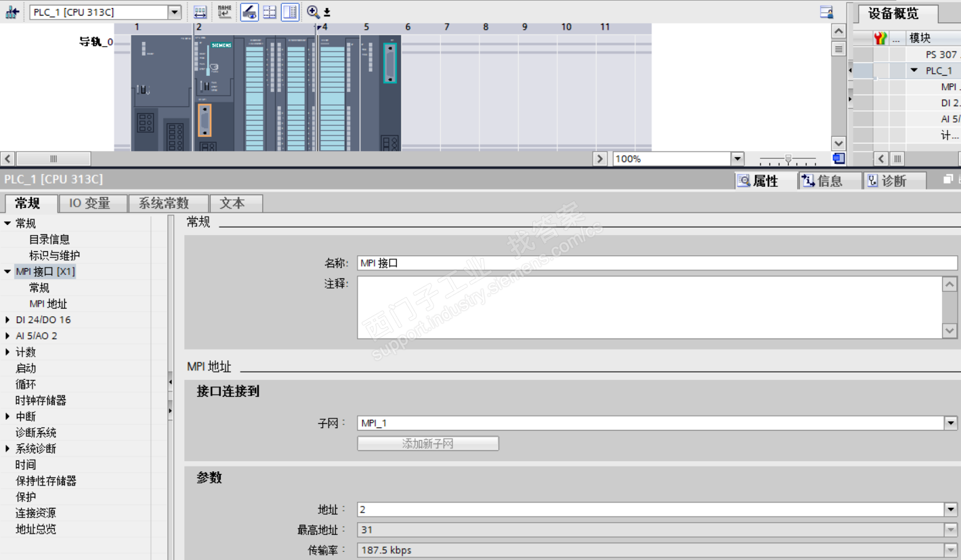961x560 pixels.
Task: Click scroll-down arrow of device view scrollbar
Action: click(838, 143)
